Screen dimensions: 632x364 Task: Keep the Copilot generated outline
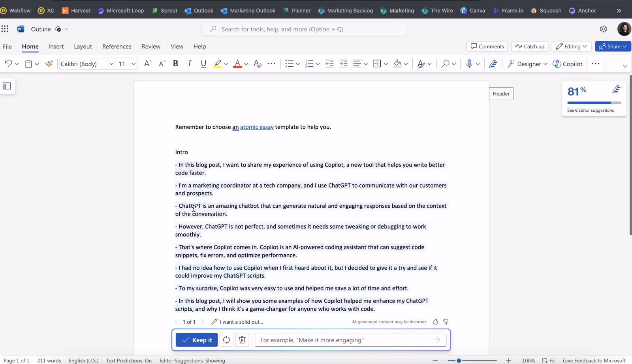point(197,340)
